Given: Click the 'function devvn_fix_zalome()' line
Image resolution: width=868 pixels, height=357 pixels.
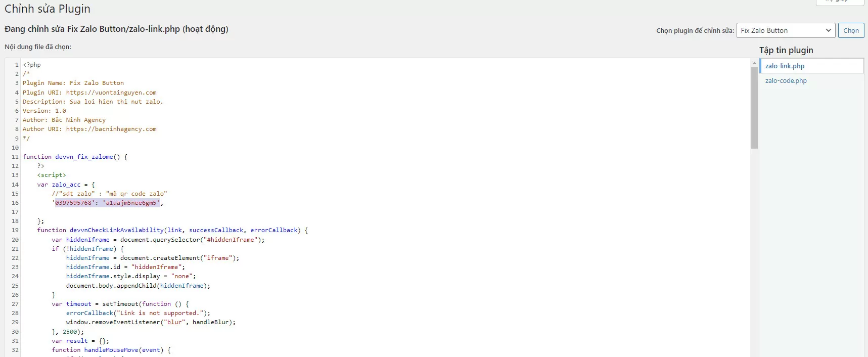Looking at the screenshot, I should [x=75, y=157].
